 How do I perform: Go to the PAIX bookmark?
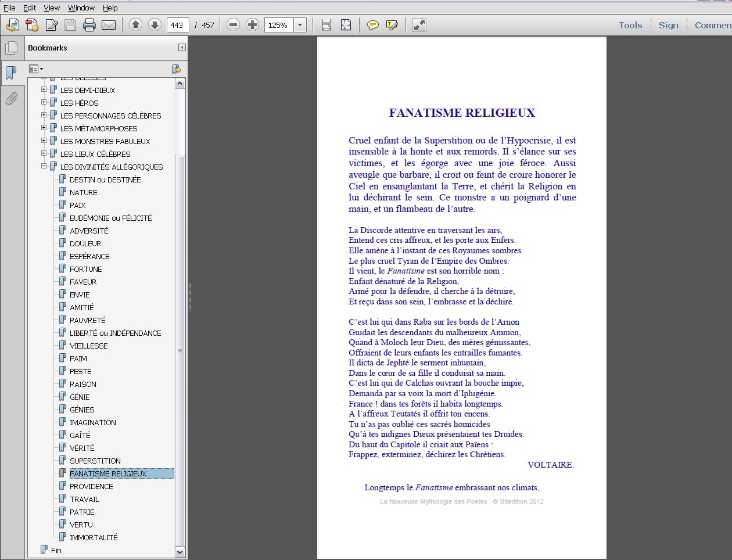[x=78, y=205]
